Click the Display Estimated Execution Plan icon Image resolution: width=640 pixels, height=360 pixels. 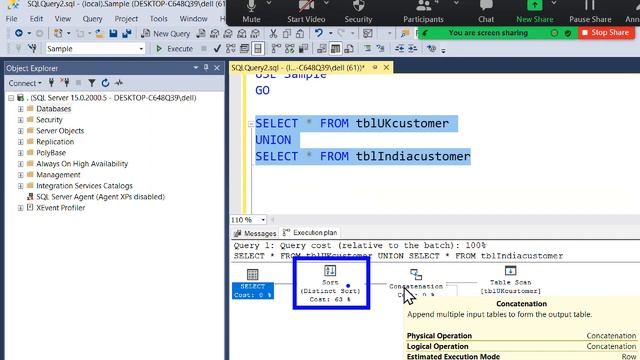pyautogui.click(x=231, y=49)
